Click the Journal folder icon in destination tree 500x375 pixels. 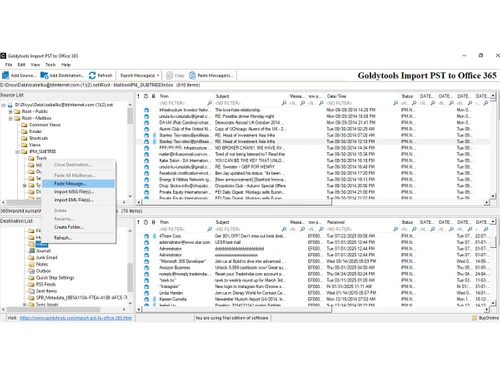(32, 251)
